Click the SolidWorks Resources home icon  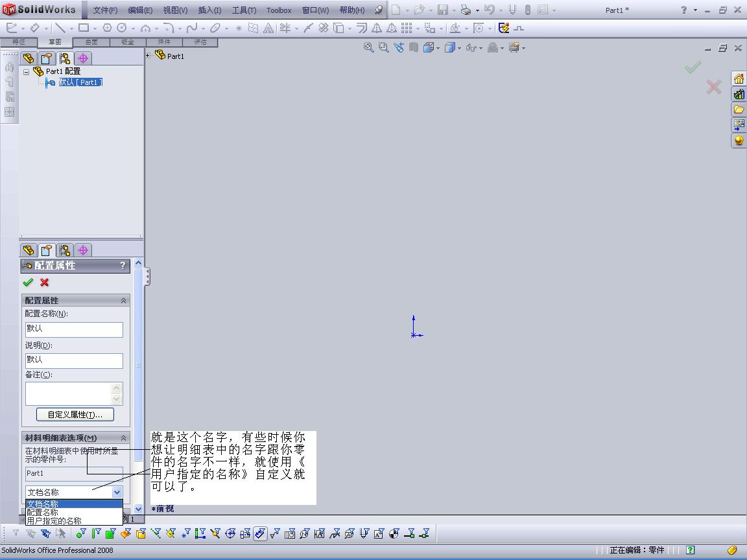tap(739, 78)
